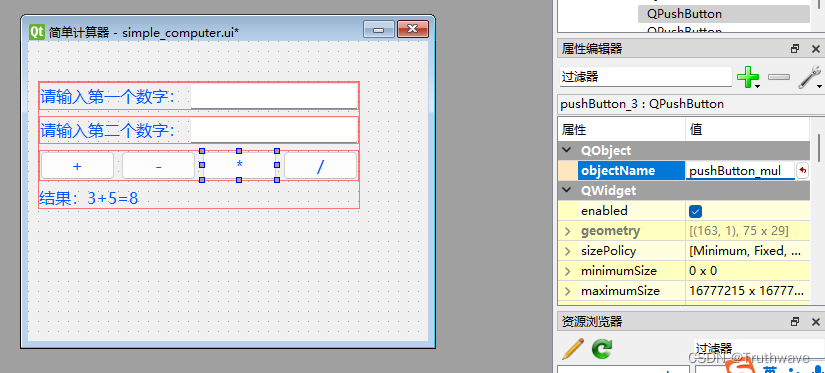Collapse the QObject property group

(x=567, y=150)
